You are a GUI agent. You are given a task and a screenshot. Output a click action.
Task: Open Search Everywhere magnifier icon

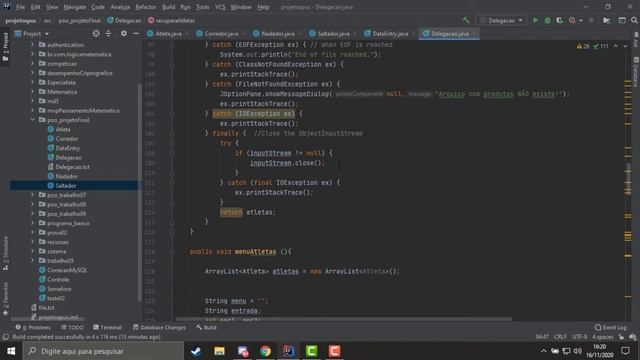tap(634, 20)
